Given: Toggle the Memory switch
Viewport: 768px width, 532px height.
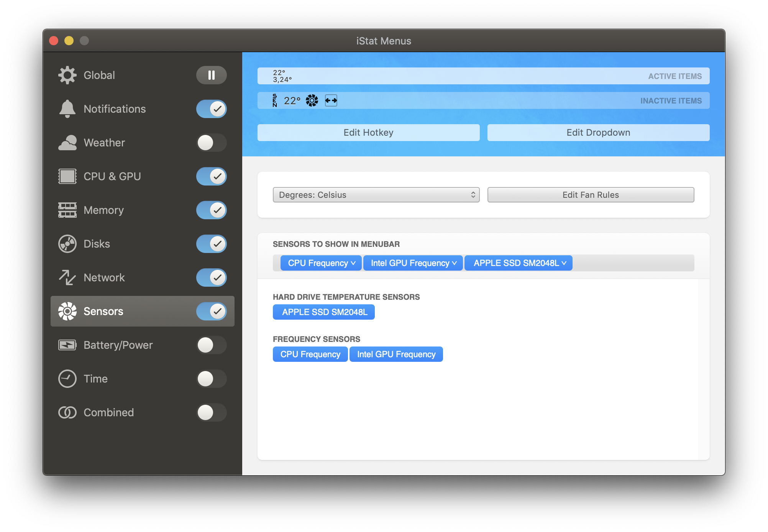Looking at the screenshot, I should point(212,210).
